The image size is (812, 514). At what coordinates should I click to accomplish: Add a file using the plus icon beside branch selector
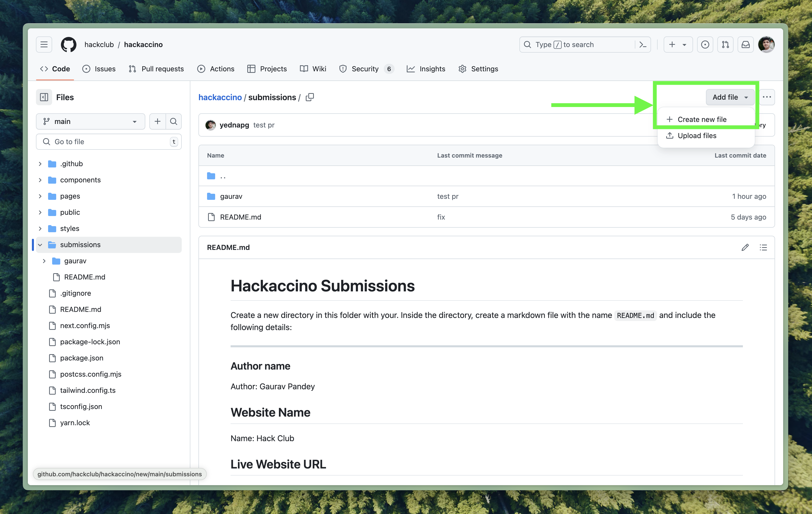point(157,121)
